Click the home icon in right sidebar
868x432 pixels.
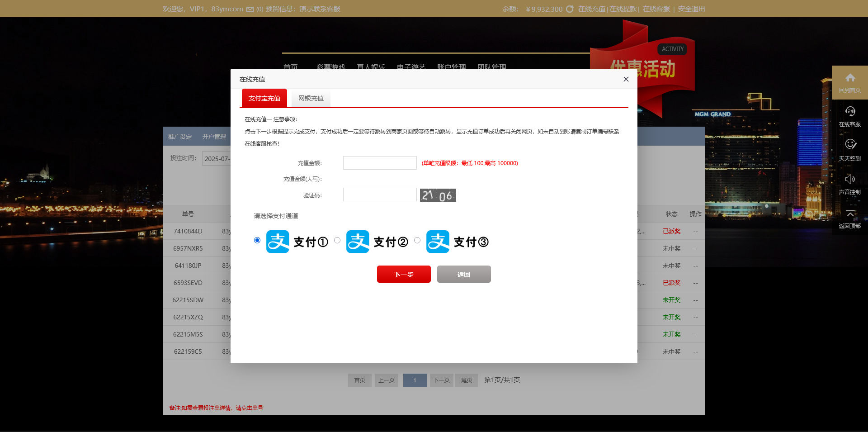tap(850, 78)
